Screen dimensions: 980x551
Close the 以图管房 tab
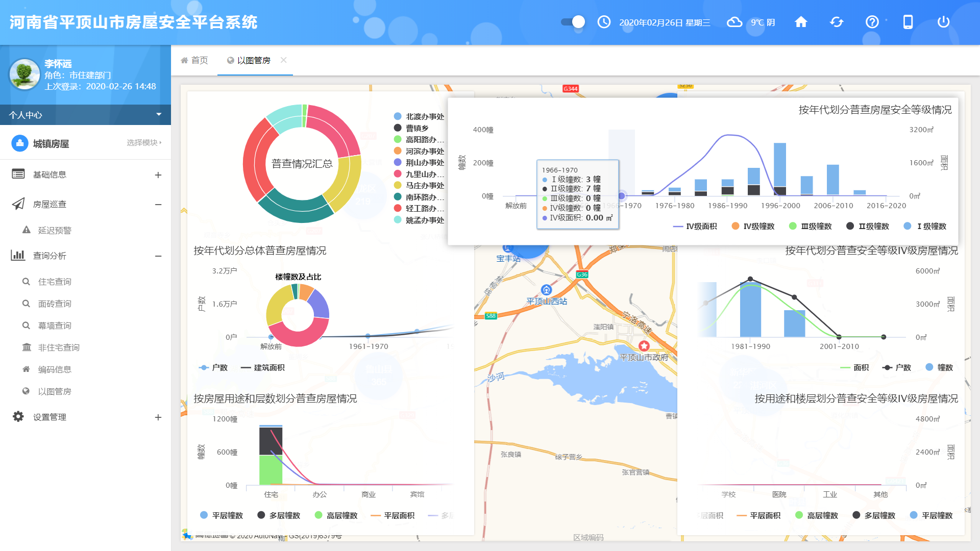coord(284,60)
